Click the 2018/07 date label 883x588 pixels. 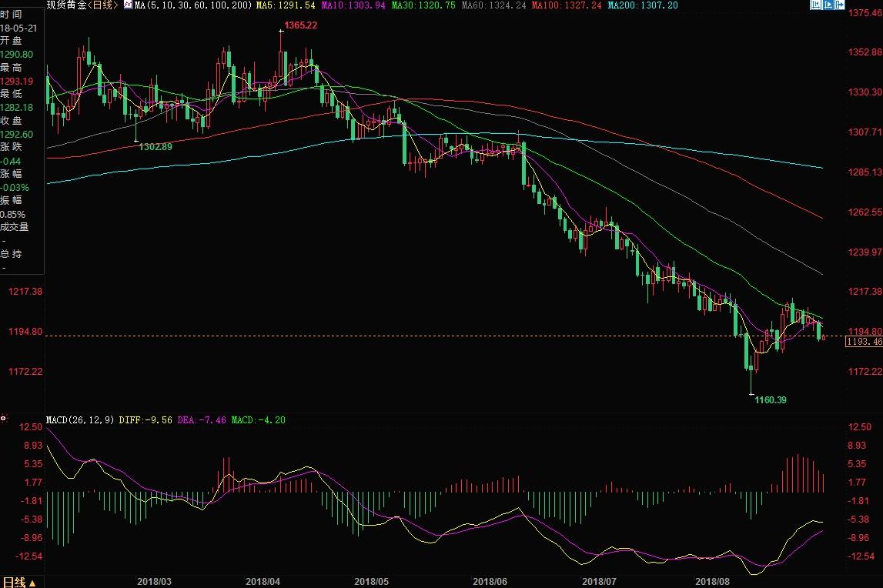(599, 581)
